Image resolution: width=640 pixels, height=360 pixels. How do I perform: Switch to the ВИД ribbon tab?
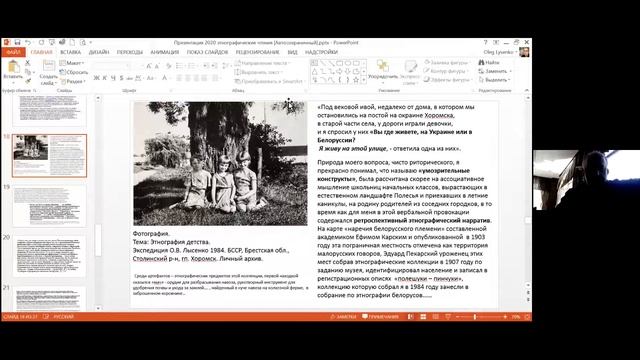292,52
